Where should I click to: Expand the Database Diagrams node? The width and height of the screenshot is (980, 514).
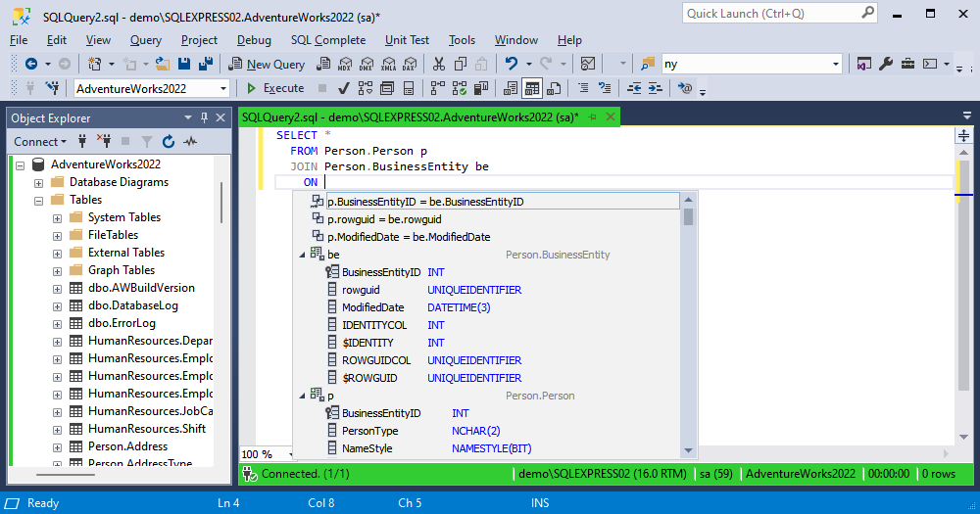click(39, 183)
